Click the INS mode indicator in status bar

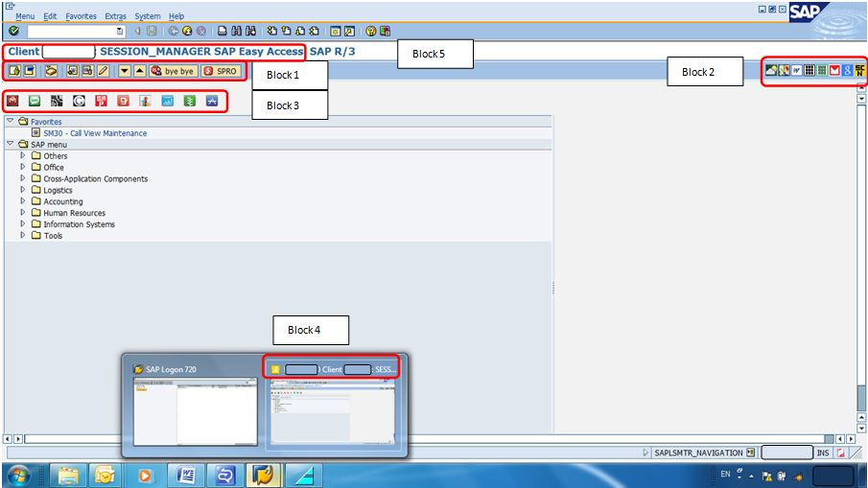[x=823, y=453]
